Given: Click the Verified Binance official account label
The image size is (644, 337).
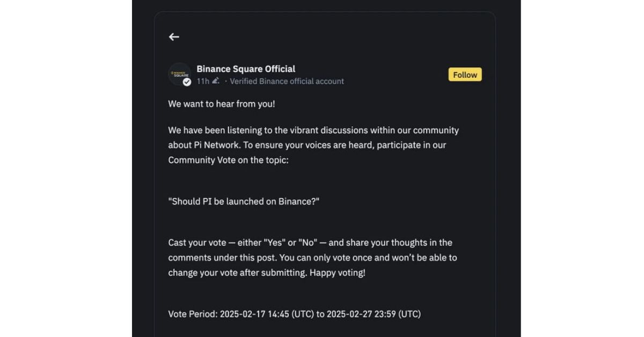Looking at the screenshot, I should point(287,82).
